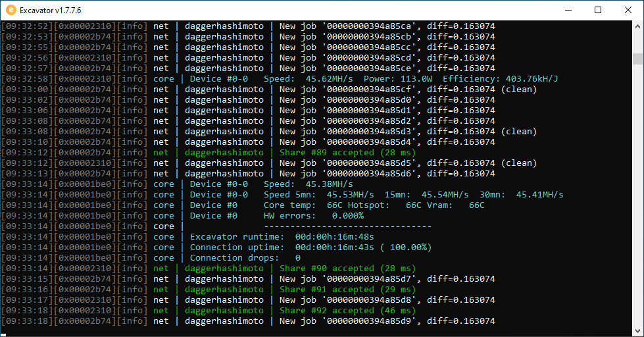
Task: Minimize the Excavator window
Action: [x=568, y=10]
